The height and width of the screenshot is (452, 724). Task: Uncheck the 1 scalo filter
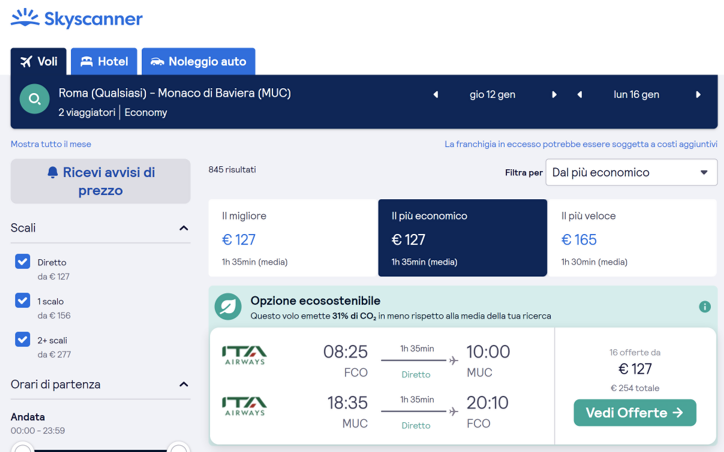[x=23, y=300]
